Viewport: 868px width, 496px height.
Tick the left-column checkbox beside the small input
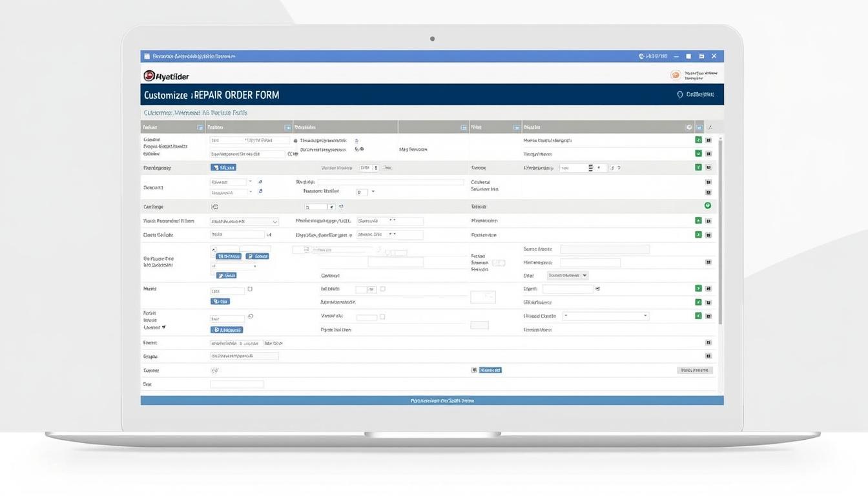pyautogui.click(x=250, y=289)
